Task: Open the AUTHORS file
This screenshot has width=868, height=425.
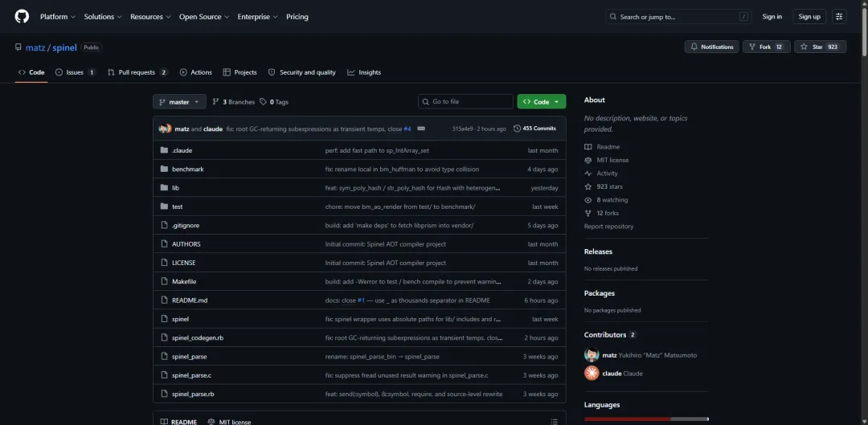Action: point(186,244)
